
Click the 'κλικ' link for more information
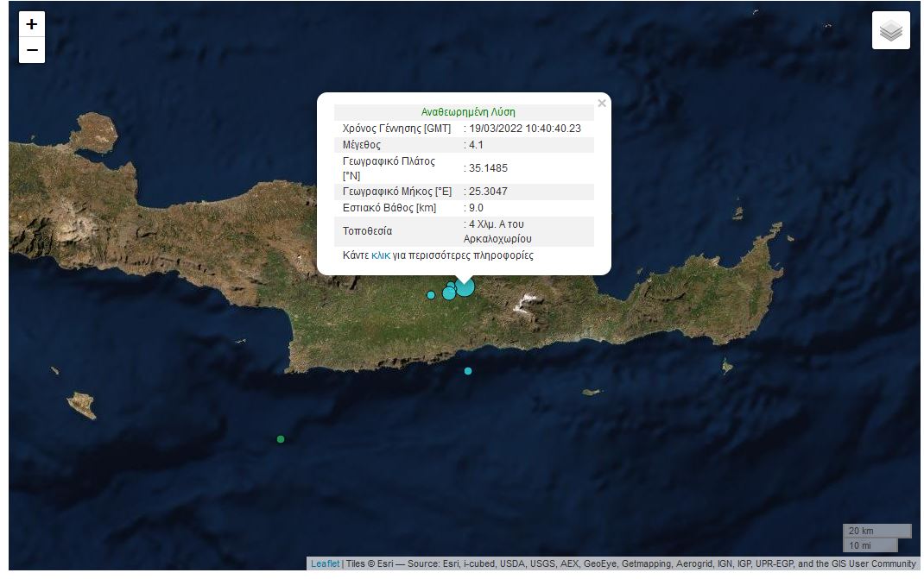381,255
